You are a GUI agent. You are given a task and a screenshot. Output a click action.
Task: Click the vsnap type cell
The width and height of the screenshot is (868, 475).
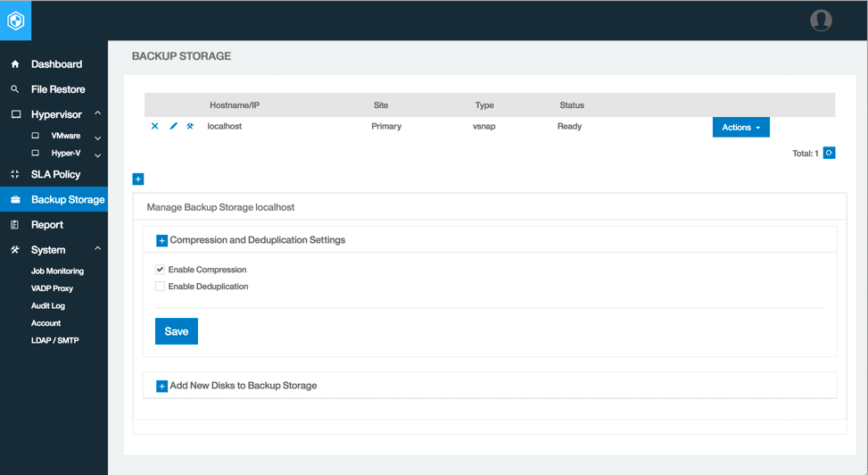[x=484, y=127]
